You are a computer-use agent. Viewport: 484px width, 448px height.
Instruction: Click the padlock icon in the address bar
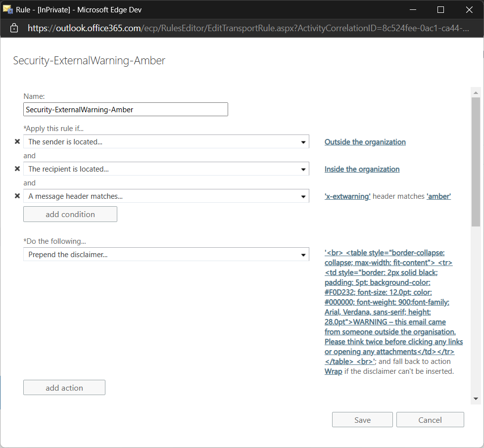pos(13,28)
